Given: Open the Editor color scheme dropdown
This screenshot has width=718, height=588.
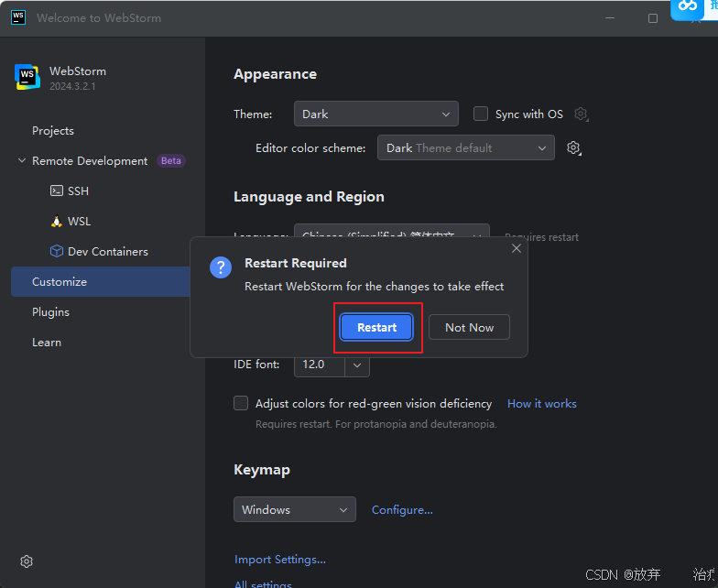Looking at the screenshot, I should 465,147.
